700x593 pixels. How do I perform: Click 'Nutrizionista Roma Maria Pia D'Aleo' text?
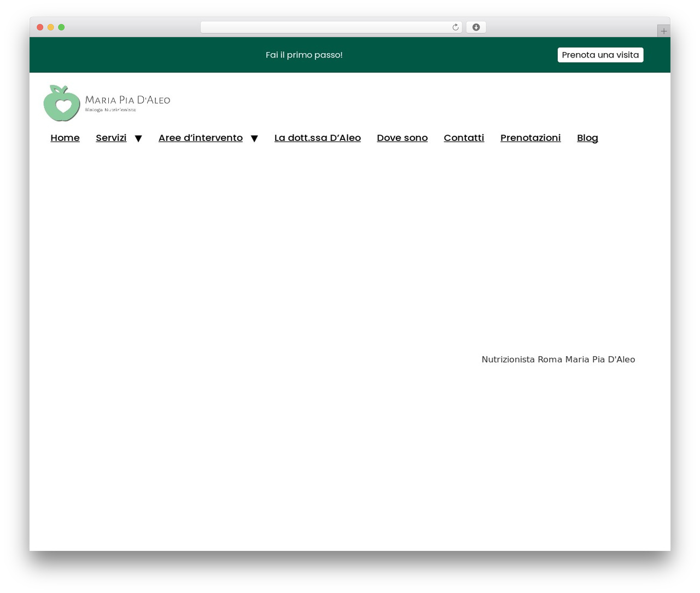click(x=558, y=359)
